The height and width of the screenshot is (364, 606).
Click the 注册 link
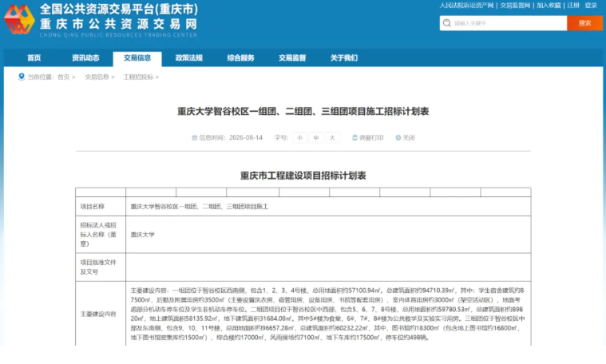pyautogui.click(x=573, y=6)
